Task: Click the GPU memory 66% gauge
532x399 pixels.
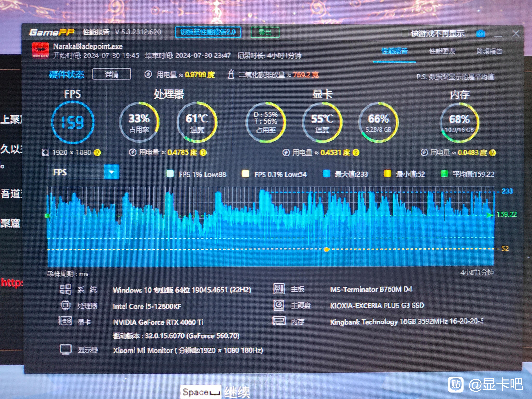Action: [x=378, y=122]
